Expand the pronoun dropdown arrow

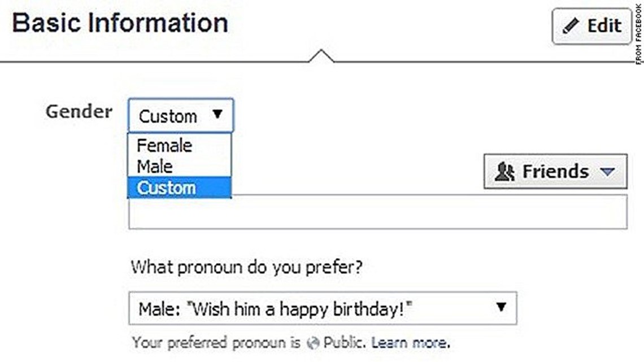point(501,307)
